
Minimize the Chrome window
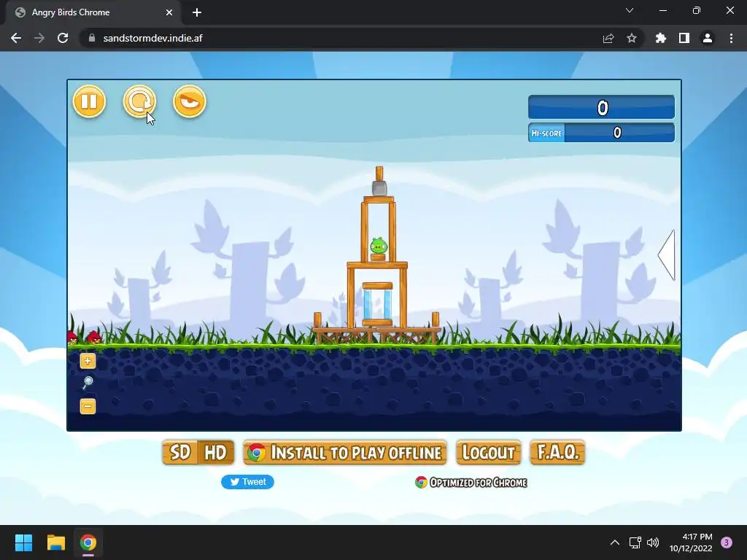662,10
